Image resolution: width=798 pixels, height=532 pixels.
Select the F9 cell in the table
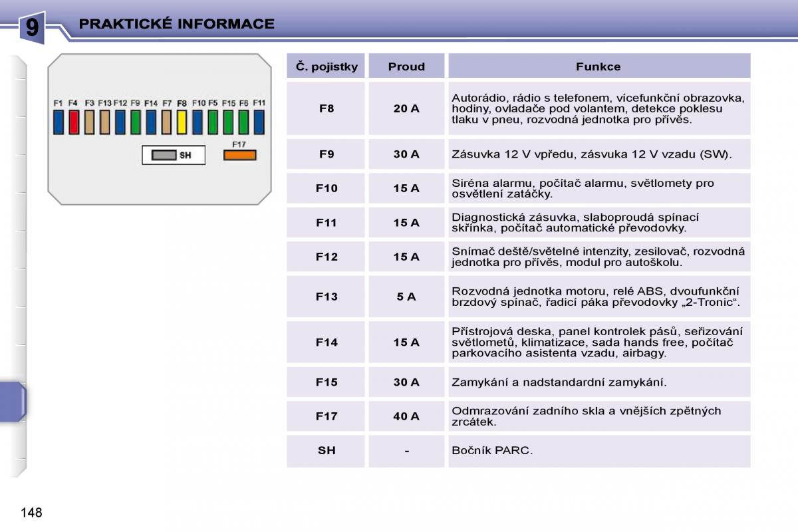[326, 154]
